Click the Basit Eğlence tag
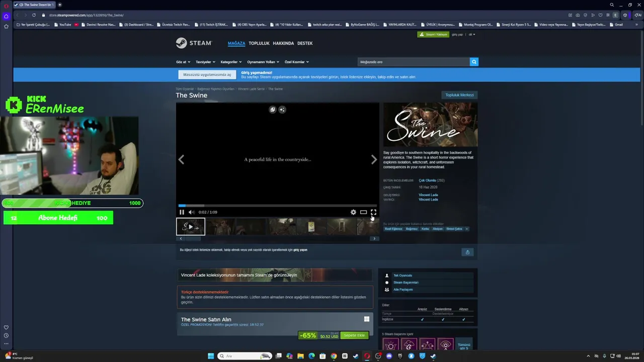 point(393,229)
